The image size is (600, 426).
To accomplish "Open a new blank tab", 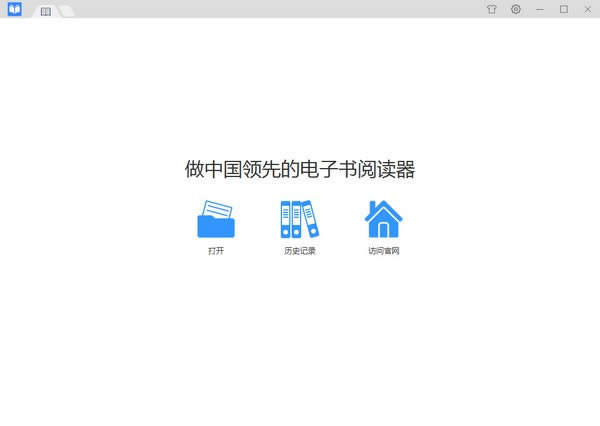I will pyautogui.click(x=67, y=11).
